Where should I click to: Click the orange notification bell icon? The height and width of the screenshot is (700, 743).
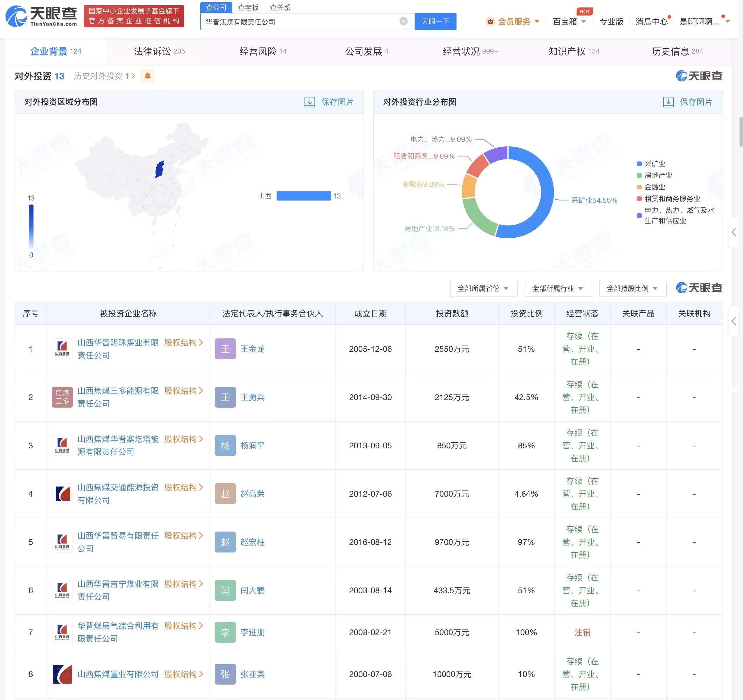(x=148, y=76)
